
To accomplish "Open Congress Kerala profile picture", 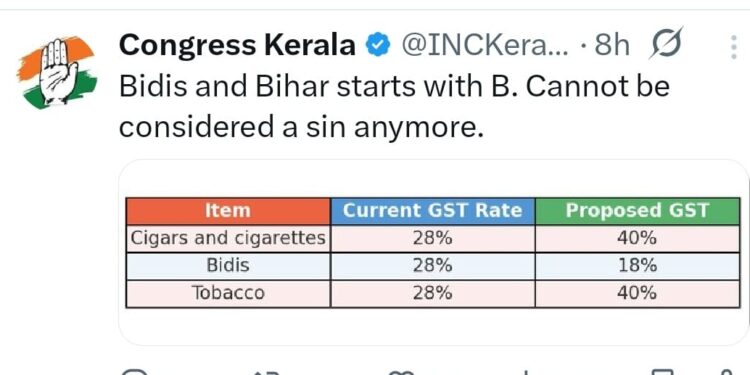I will [x=57, y=72].
